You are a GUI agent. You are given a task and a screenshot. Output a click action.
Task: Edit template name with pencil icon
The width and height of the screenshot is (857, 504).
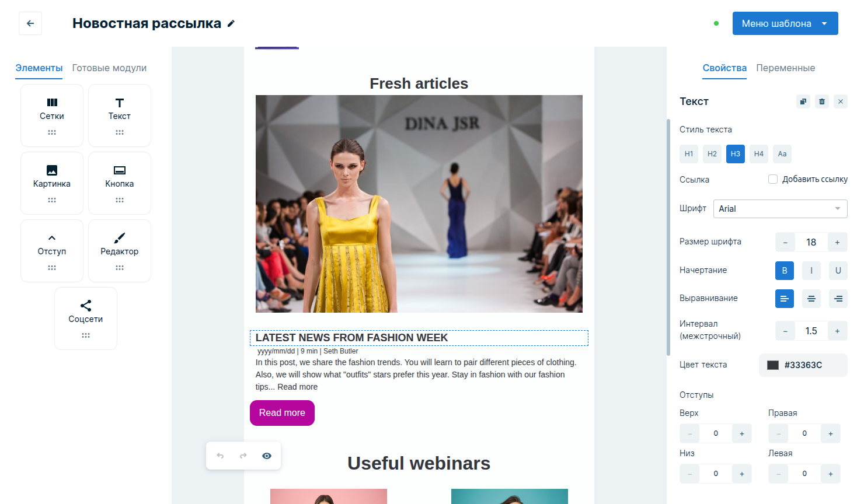(x=231, y=23)
